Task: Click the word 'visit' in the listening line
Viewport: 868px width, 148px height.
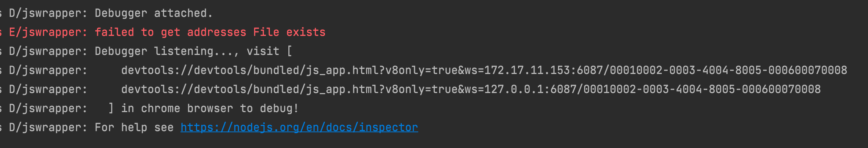Action: (x=263, y=51)
